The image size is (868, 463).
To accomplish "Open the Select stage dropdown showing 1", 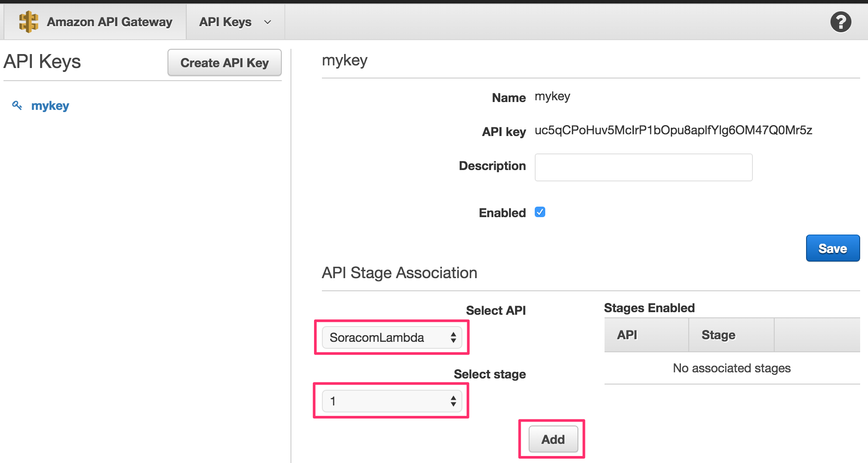I will 391,401.
